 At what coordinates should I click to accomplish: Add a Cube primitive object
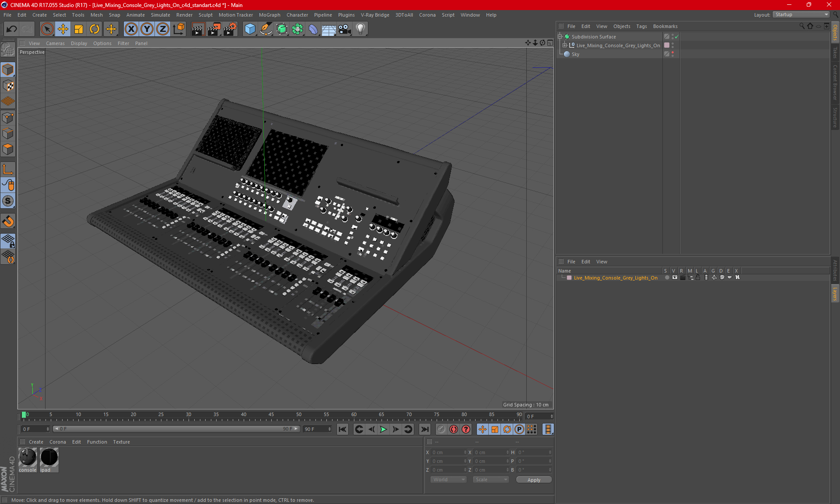pos(250,29)
